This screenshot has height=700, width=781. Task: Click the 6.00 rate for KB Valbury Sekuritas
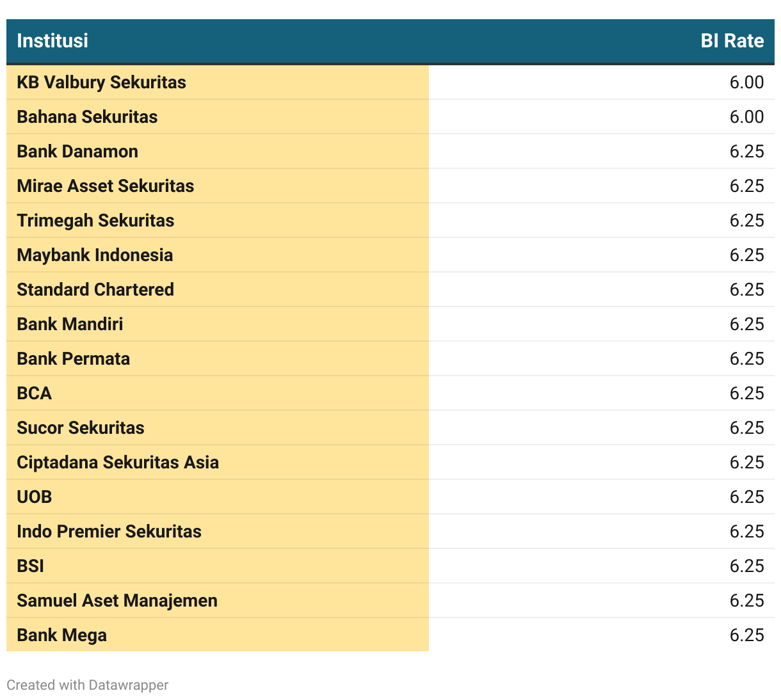click(x=747, y=83)
